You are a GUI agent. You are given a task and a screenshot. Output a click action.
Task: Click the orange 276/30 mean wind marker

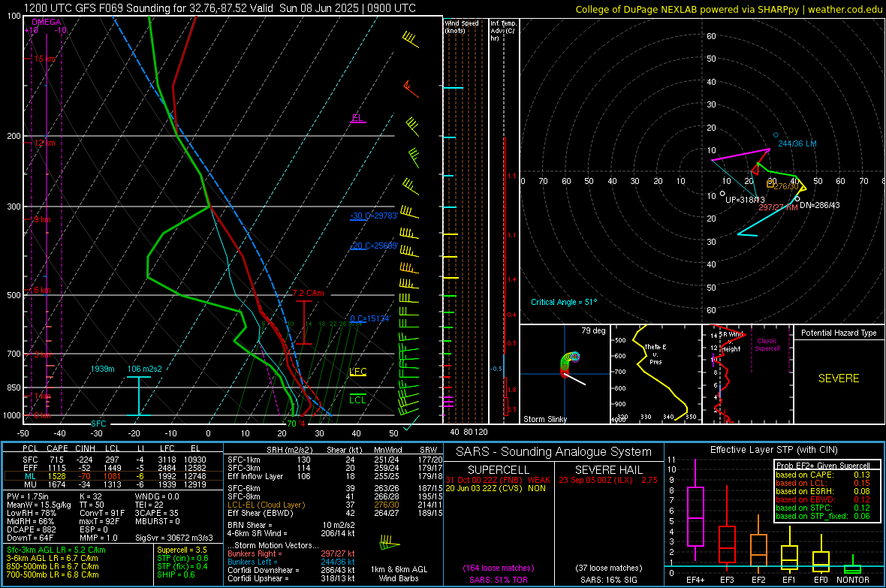point(770,184)
